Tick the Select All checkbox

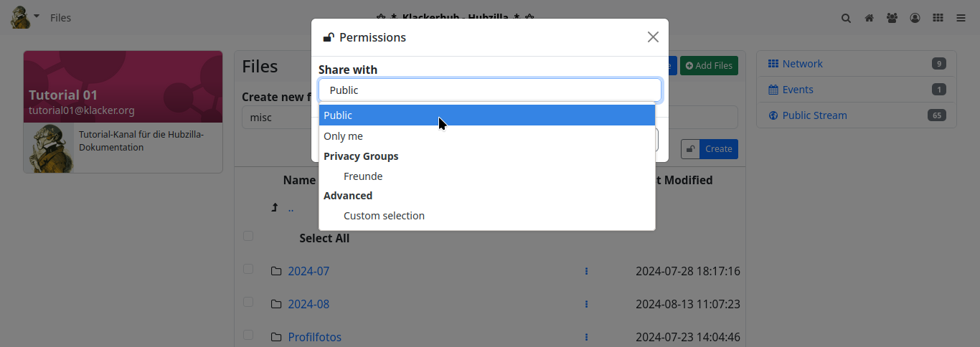click(x=248, y=236)
